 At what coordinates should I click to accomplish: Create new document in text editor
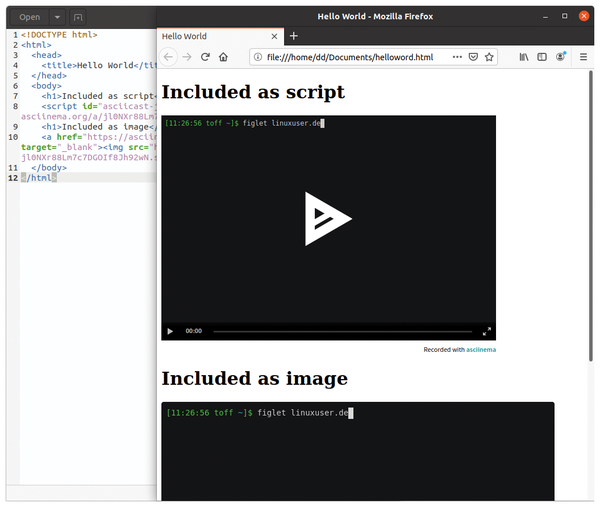click(x=78, y=17)
